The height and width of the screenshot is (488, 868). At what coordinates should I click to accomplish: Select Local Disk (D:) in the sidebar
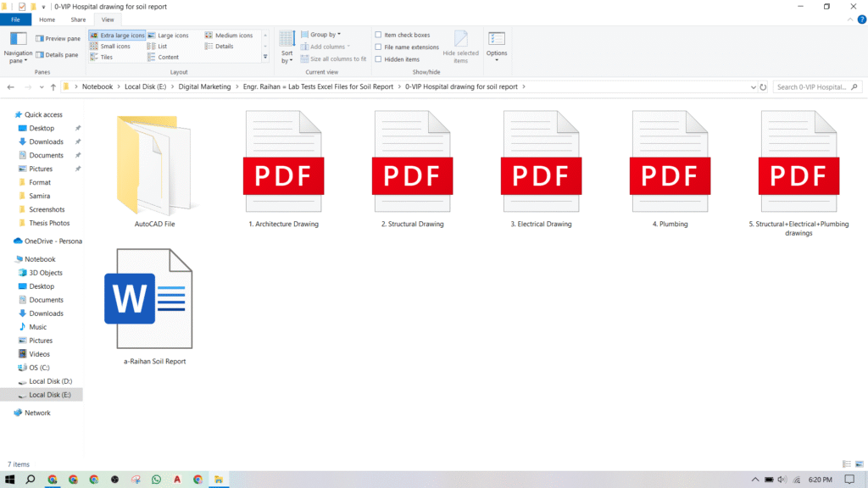click(50, 381)
